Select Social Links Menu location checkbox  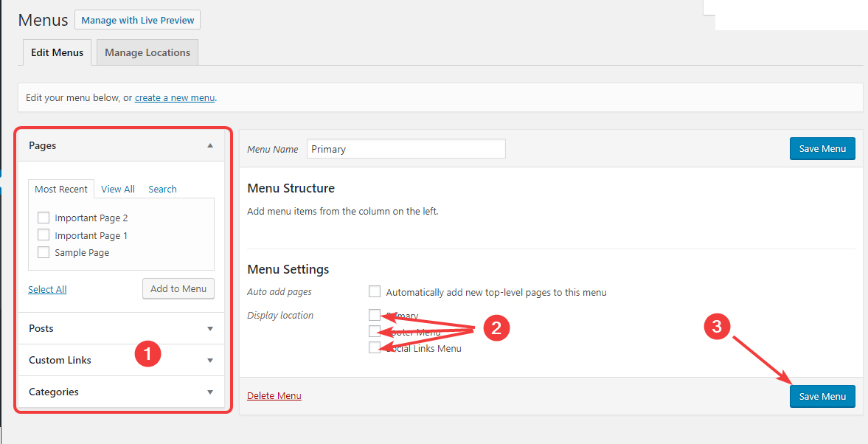pos(375,347)
